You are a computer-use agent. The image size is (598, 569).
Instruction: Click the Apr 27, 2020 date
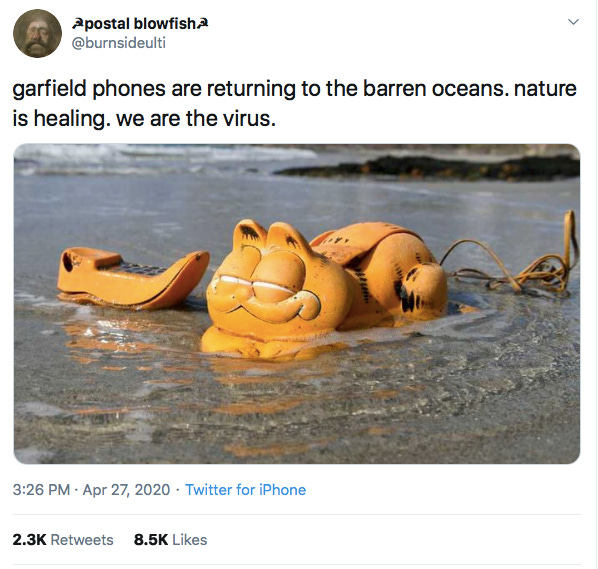[126, 490]
